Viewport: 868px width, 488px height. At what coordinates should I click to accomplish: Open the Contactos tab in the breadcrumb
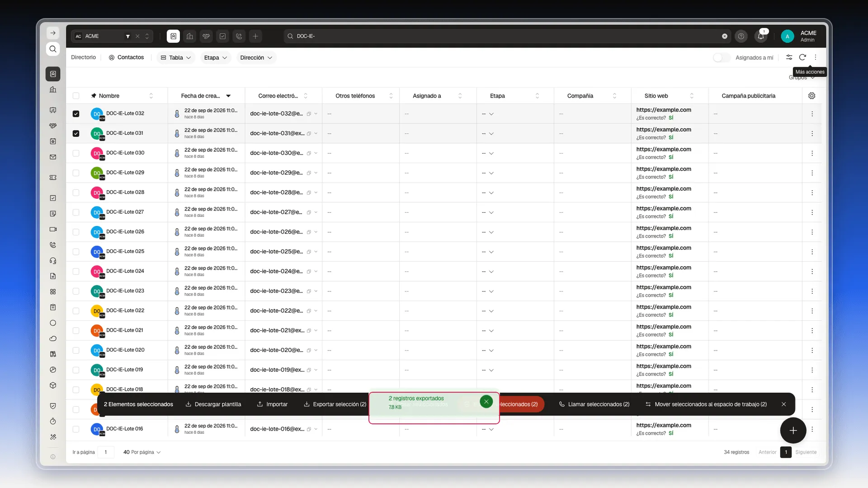click(x=126, y=57)
